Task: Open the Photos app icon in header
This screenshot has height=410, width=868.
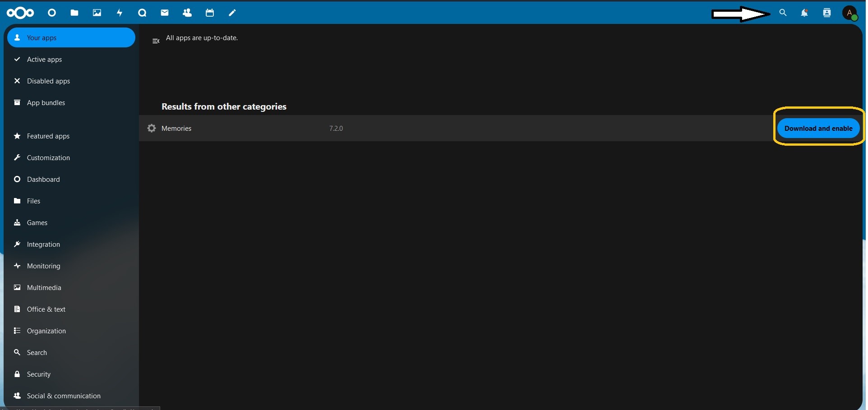Action: [x=97, y=13]
